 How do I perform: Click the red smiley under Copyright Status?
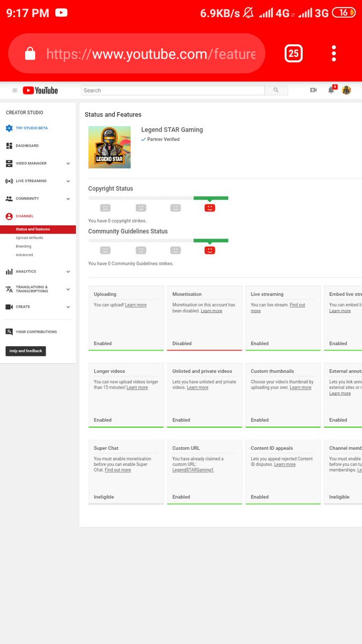[x=210, y=208]
